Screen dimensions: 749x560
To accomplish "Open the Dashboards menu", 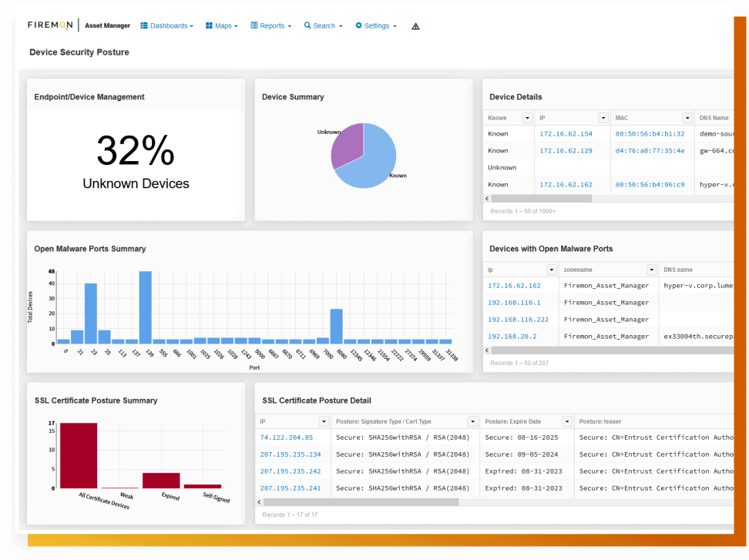I will (166, 26).
